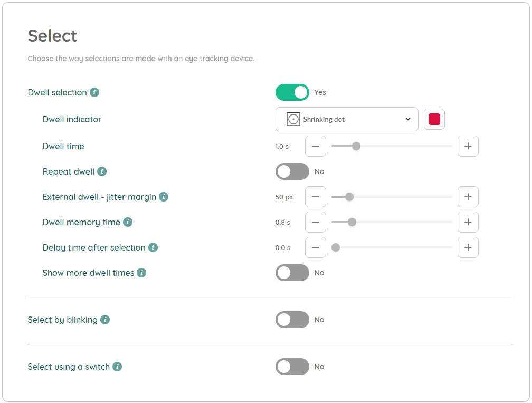Viewport: 532px width, 403px height.
Task: Click the Repeat dwell info icon
Action: click(x=103, y=171)
